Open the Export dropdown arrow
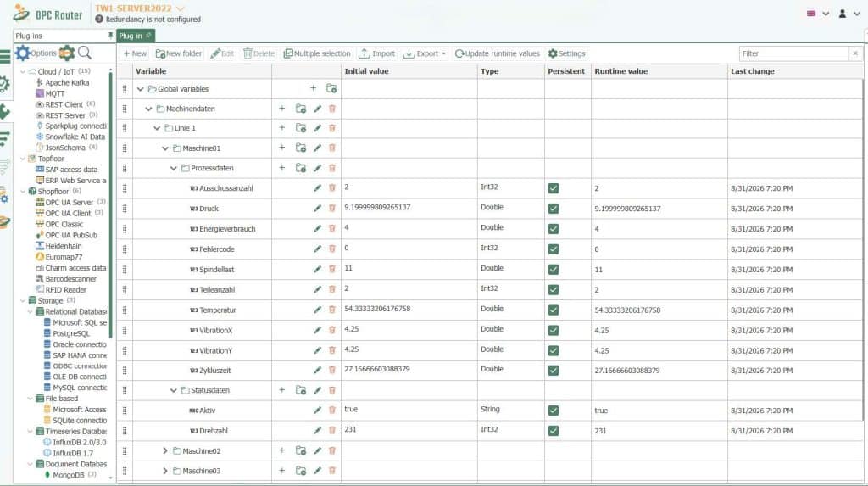This screenshot has width=868, height=486. 443,53
